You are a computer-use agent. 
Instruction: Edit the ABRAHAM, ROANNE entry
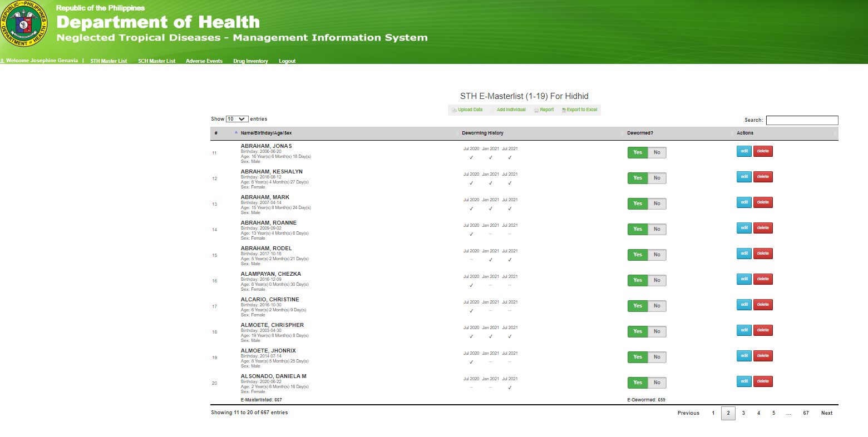[744, 228]
